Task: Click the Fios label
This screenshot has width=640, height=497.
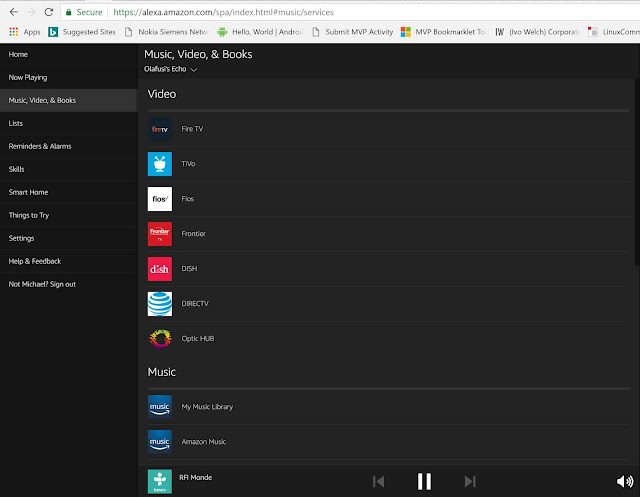Action: [188, 199]
